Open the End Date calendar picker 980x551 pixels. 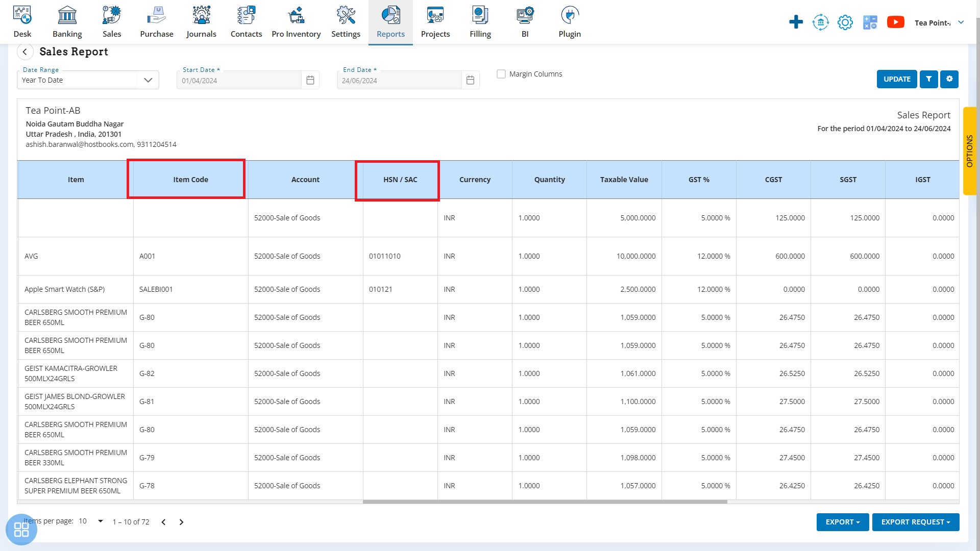tap(470, 80)
